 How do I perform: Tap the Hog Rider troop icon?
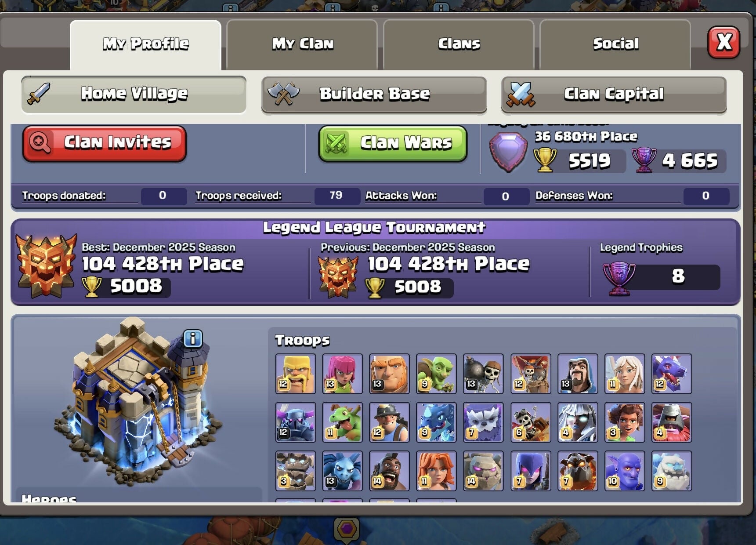click(389, 471)
